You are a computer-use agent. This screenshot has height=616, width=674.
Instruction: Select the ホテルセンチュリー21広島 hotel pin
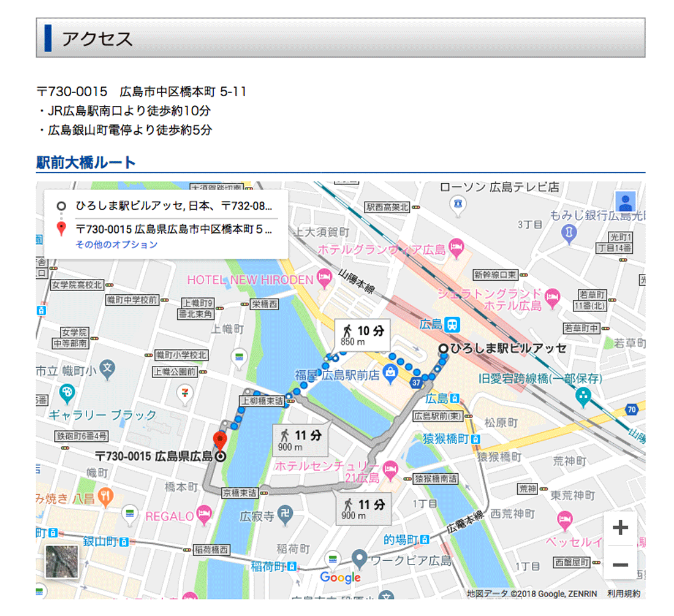(x=390, y=471)
